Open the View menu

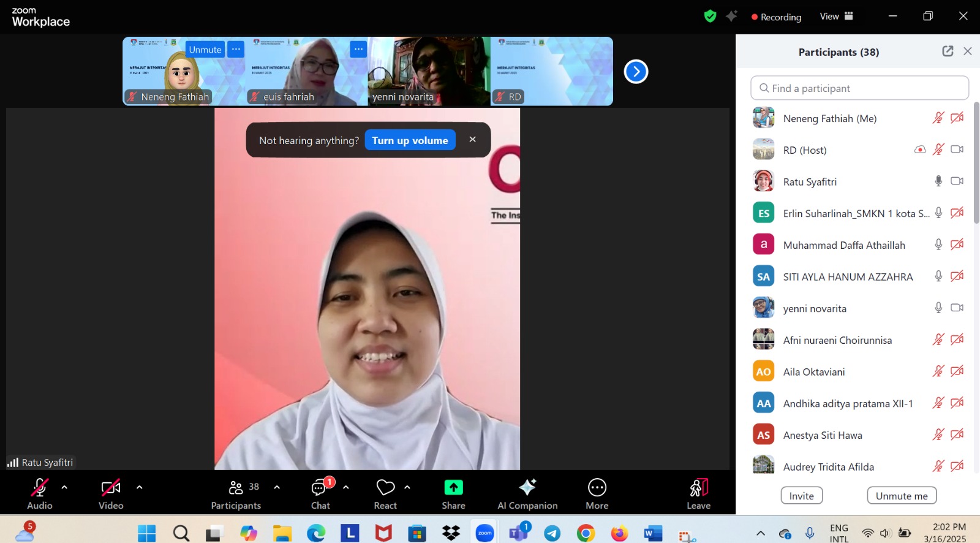[836, 17]
